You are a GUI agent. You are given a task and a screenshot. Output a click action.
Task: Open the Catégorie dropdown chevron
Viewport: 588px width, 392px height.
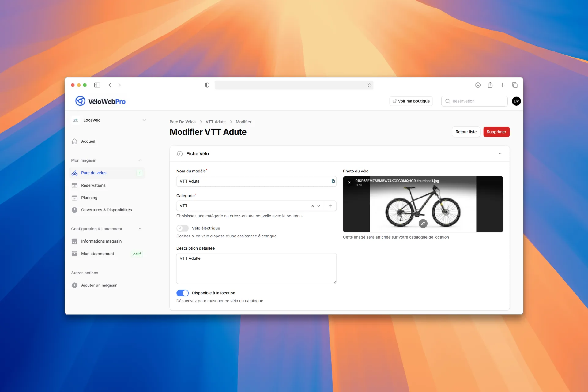[x=319, y=205]
